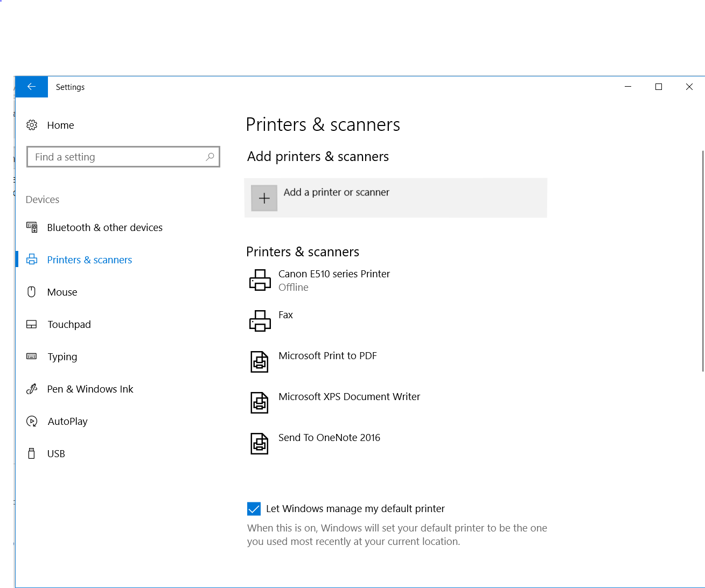705x588 pixels.
Task: Open USB settings page
Action: pos(56,453)
